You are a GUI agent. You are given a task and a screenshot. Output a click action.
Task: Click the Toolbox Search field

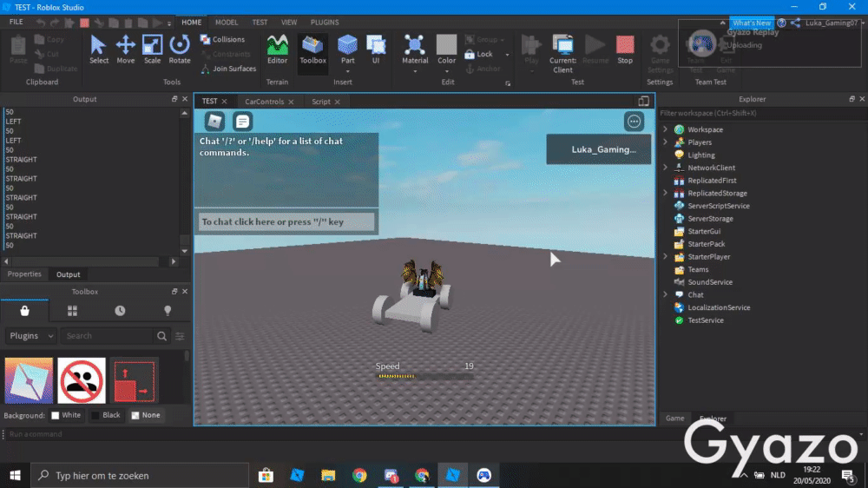(107, 336)
